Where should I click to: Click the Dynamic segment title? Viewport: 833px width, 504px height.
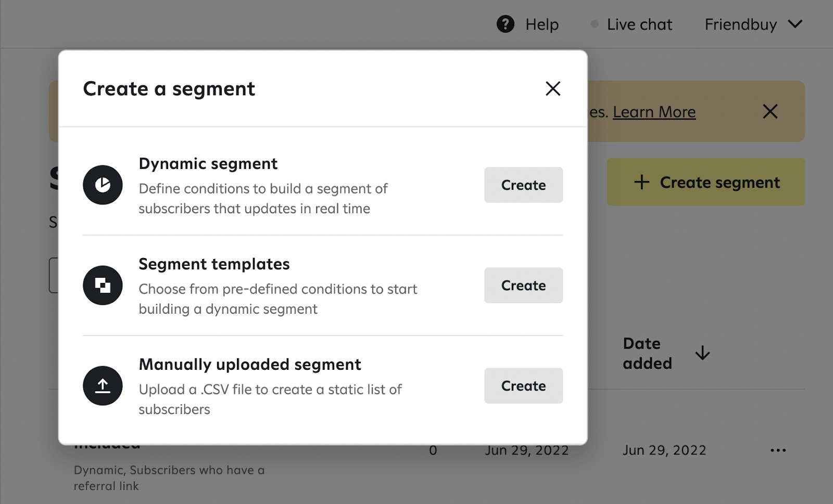[x=208, y=164]
